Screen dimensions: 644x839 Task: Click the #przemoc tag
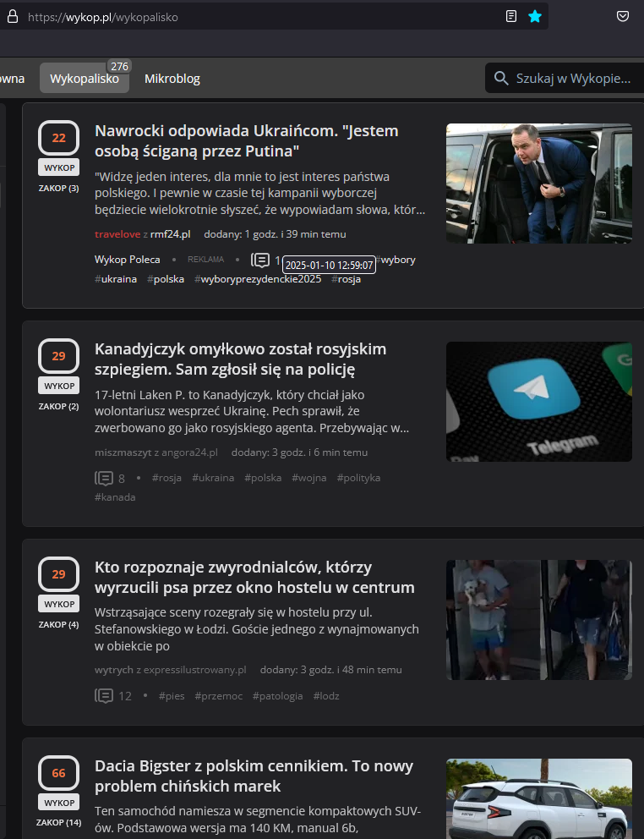[218, 696]
